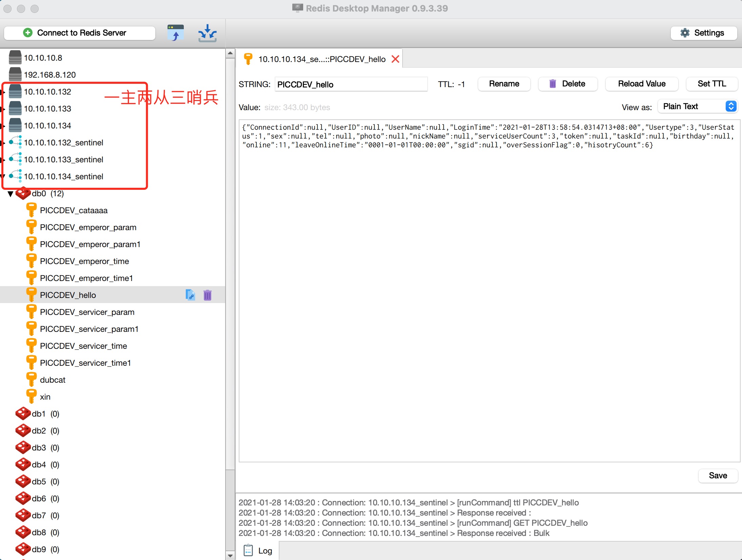Viewport: 742px width, 560px height.
Task: Click inside the value text area
Action: click(x=489, y=291)
